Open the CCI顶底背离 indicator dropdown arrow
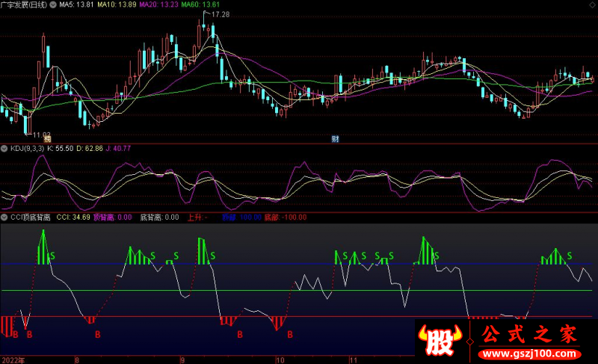The image size is (598, 364). click(4, 218)
